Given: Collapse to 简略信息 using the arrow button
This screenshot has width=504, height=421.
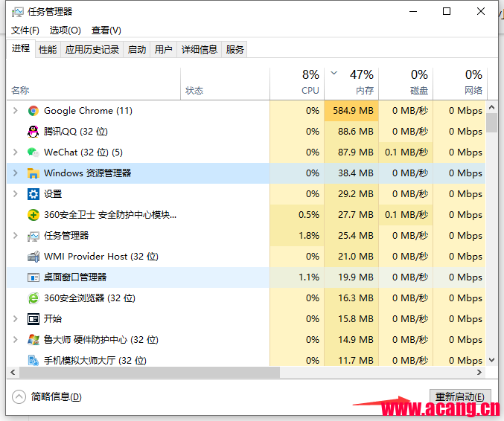Looking at the screenshot, I should tap(19, 397).
